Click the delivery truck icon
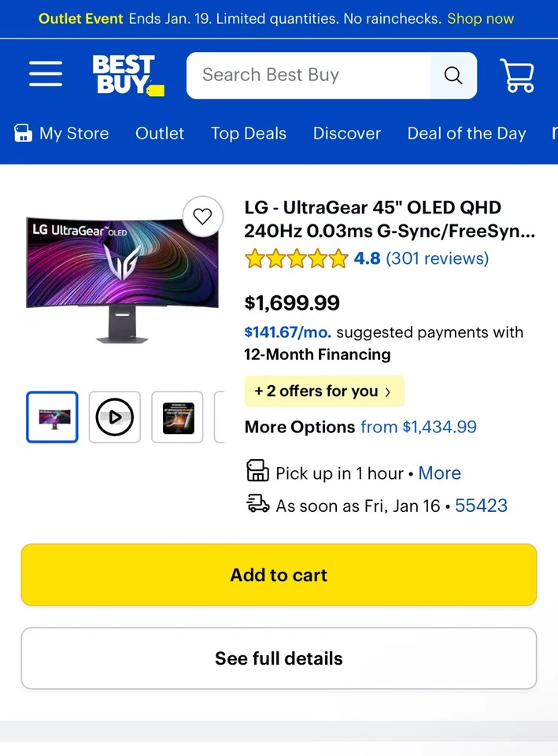This screenshot has height=756, width=558. tap(257, 505)
